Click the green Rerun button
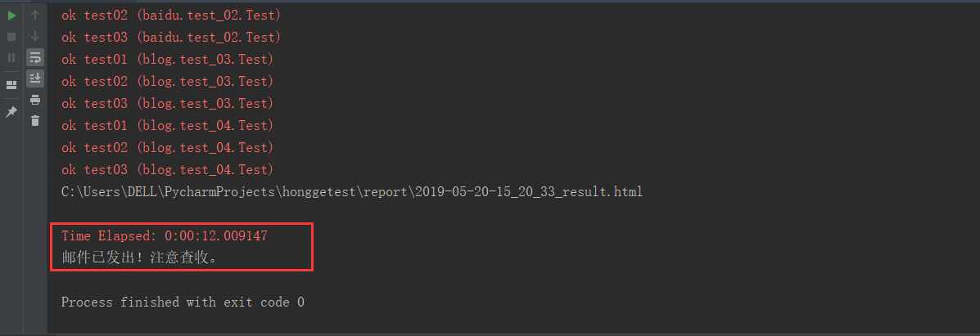980x336 pixels. [11, 16]
